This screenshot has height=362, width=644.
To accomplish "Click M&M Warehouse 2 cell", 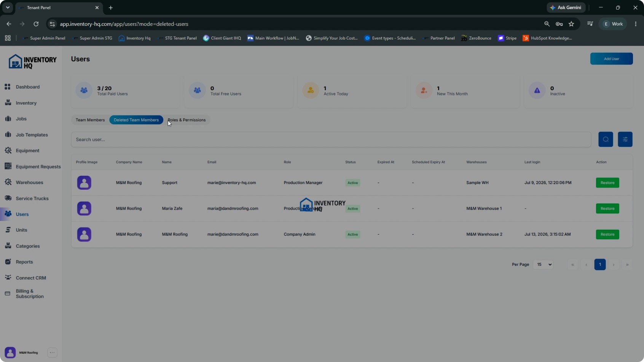I will pyautogui.click(x=484, y=235).
